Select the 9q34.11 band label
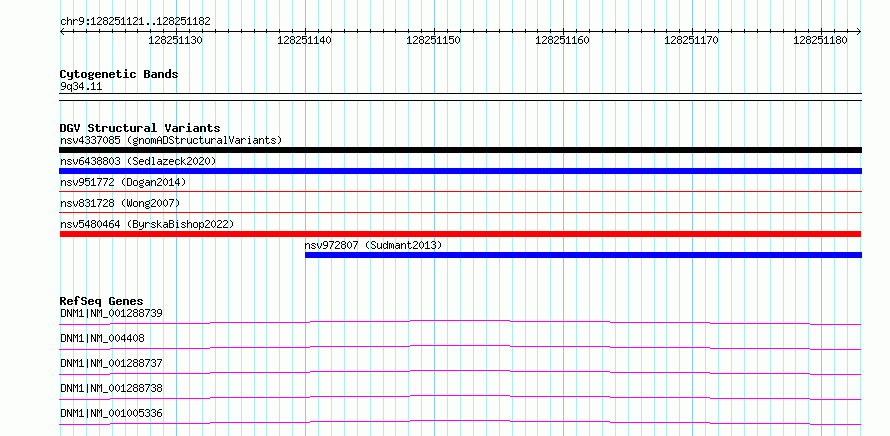 [81, 87]
